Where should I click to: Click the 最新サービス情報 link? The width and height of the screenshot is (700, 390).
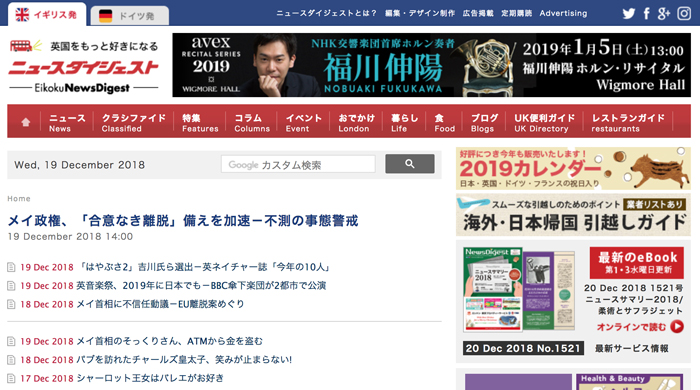pyautogui.click(x=631, y=349)
